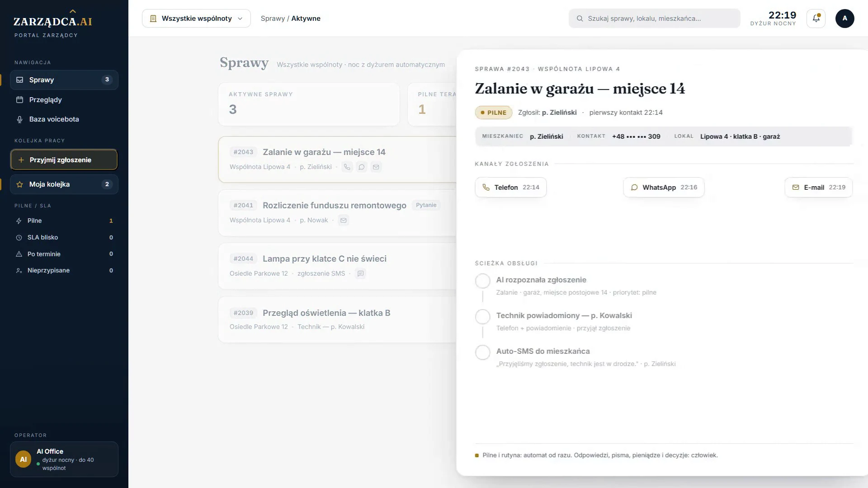Click the Sprawy counter badge 3
This screenshot has width=868, height=488.
[x=107, y=80]
